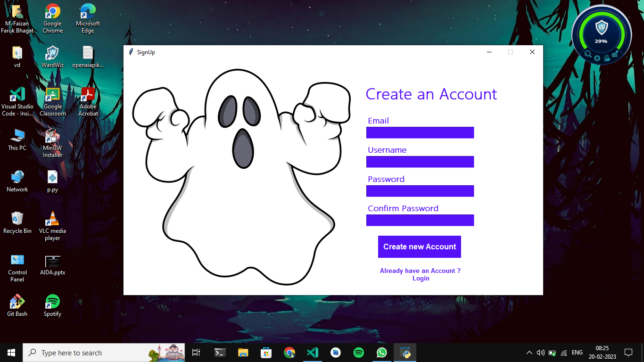Open Google Chrome taskbar icon
The image size is (644, 362).
[x=289, y=353]
